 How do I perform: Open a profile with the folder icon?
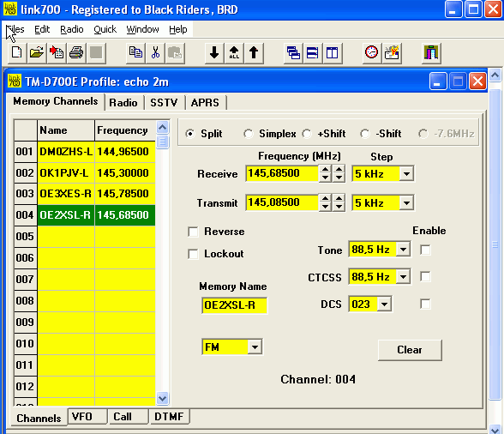pyautogui.click(x=37, y=53)
